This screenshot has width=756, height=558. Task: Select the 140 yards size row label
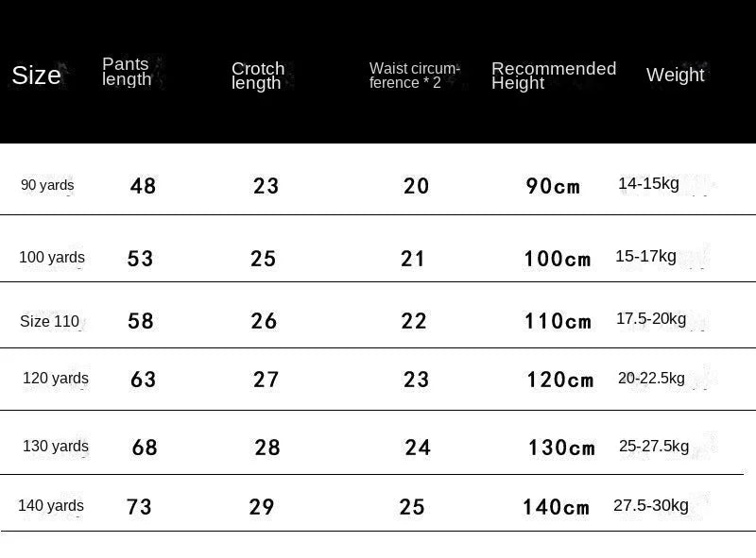pos(51,506)
